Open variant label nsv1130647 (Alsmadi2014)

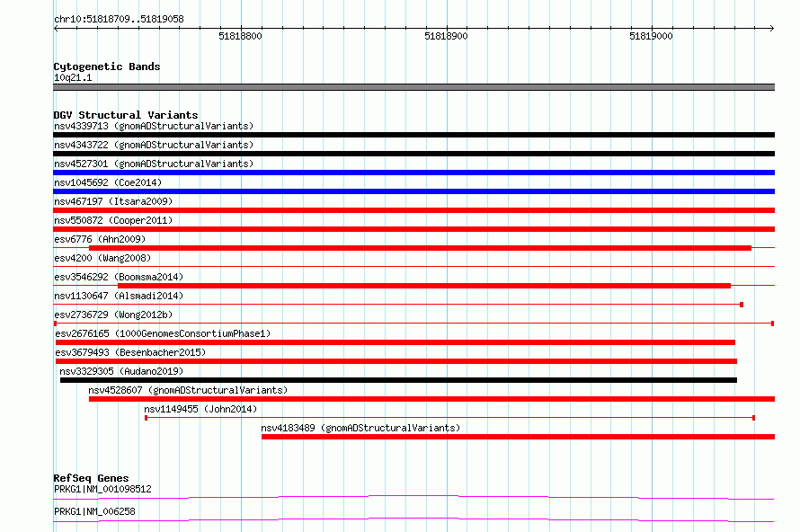tap(119, 296)
